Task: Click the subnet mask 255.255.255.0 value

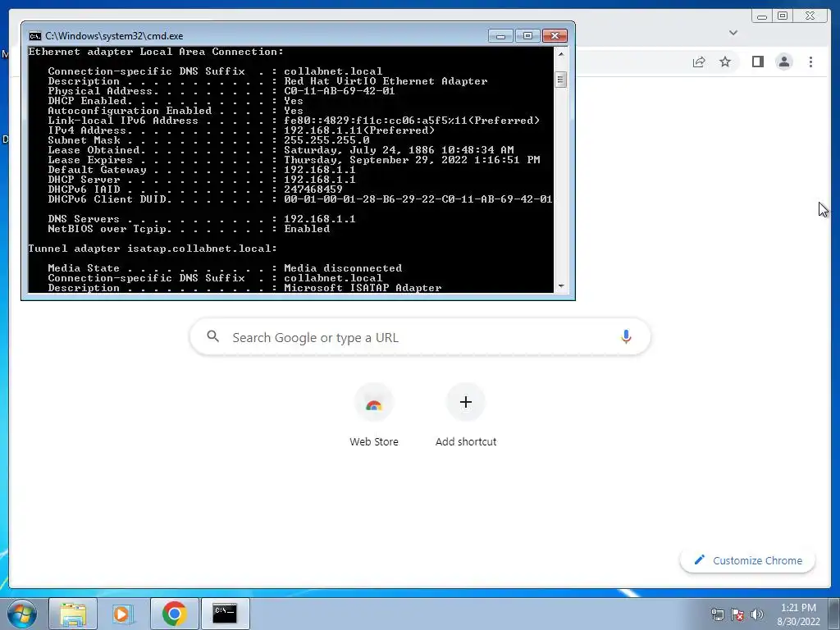Action: coord(326,140)
